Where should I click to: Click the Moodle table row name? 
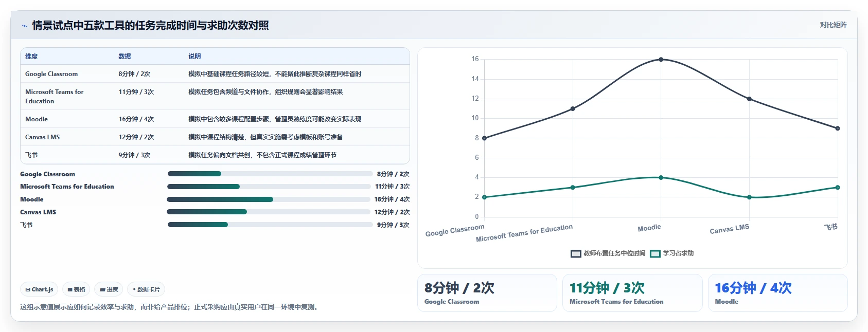point(37,119)
